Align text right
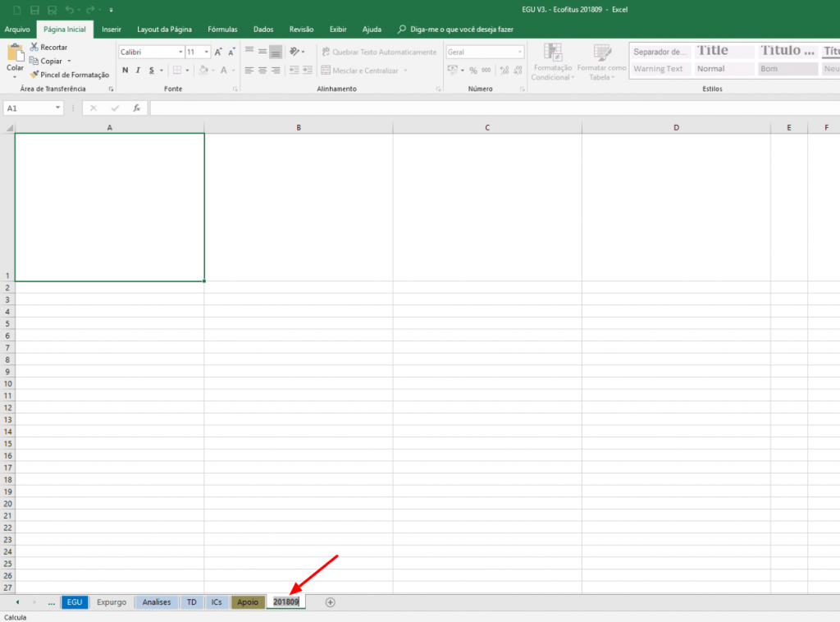 coord(276,71)
